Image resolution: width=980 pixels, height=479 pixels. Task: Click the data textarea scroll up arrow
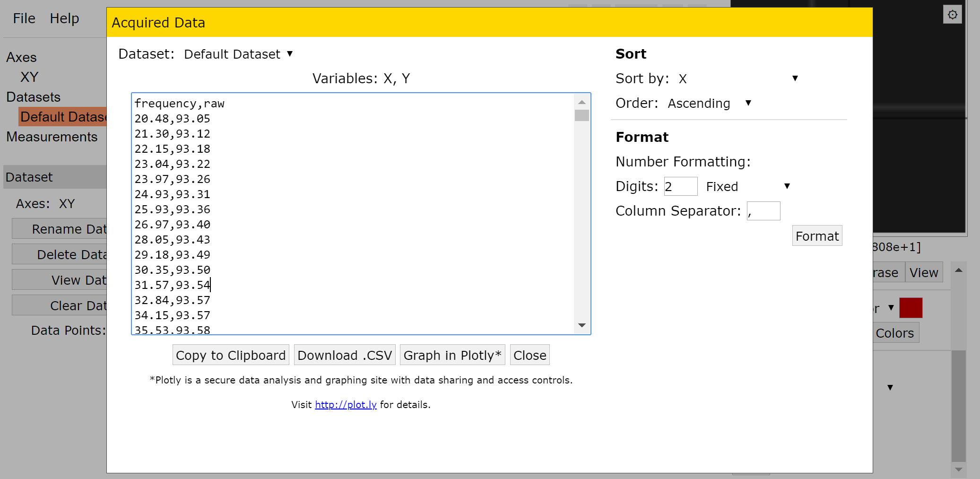coord(582,102)
